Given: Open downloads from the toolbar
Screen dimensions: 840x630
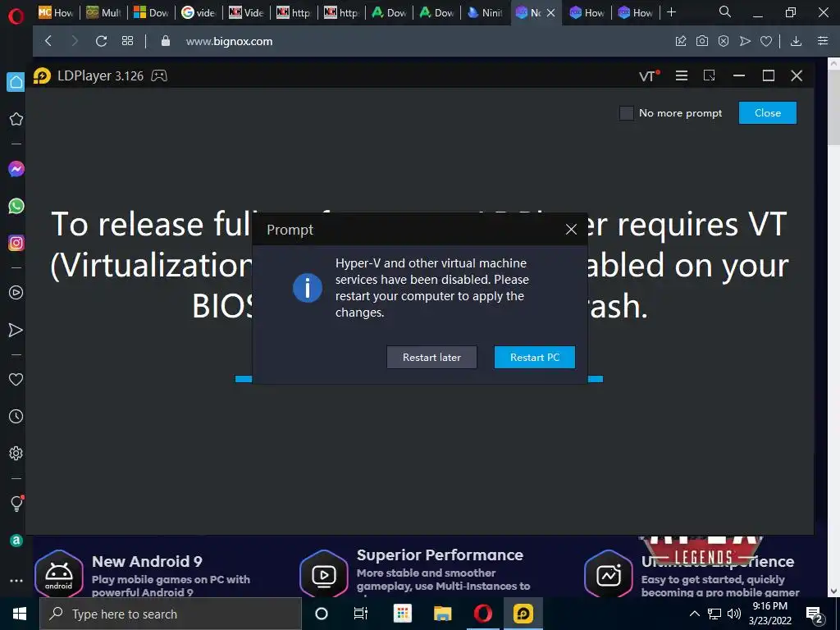Looking at the screenshot, I should pos(796,41).
